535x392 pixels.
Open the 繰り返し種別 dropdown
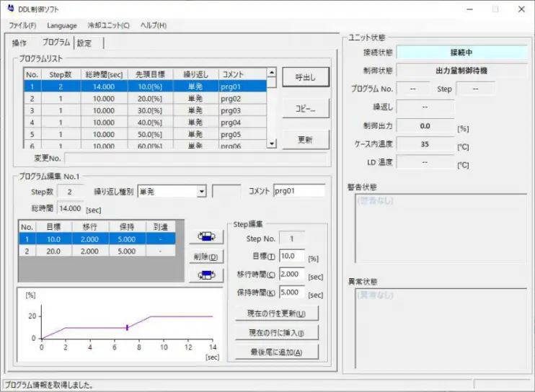(x=201, y=192)
